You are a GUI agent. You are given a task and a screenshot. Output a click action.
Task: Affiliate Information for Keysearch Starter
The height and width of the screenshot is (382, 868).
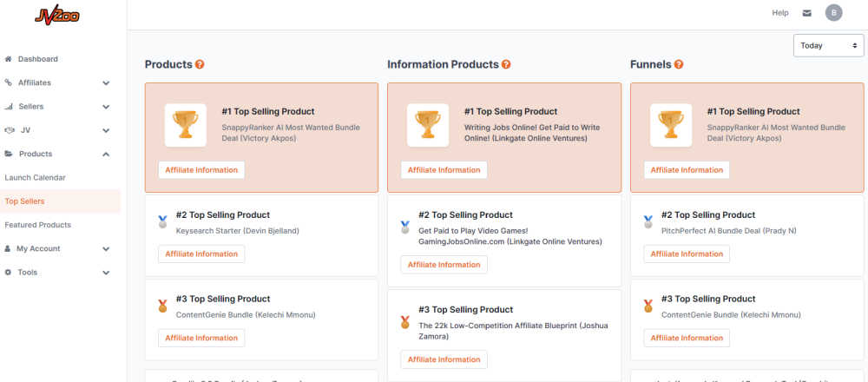[201, 254]
